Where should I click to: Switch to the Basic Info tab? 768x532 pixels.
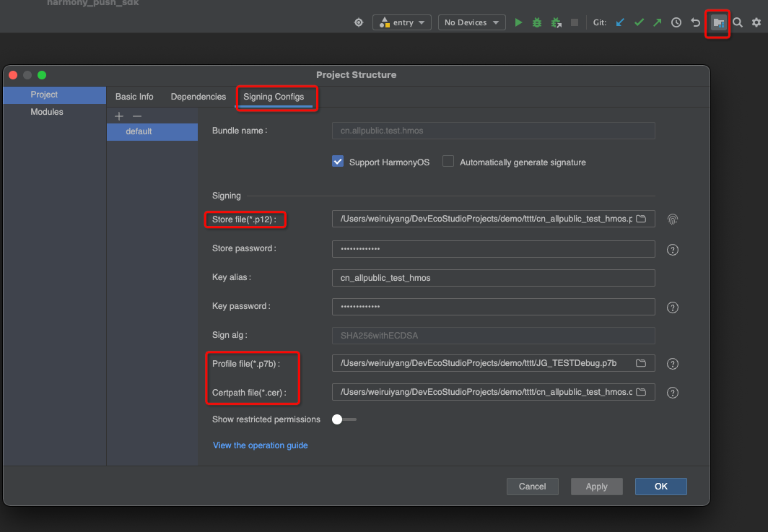(x=134, y=97)
